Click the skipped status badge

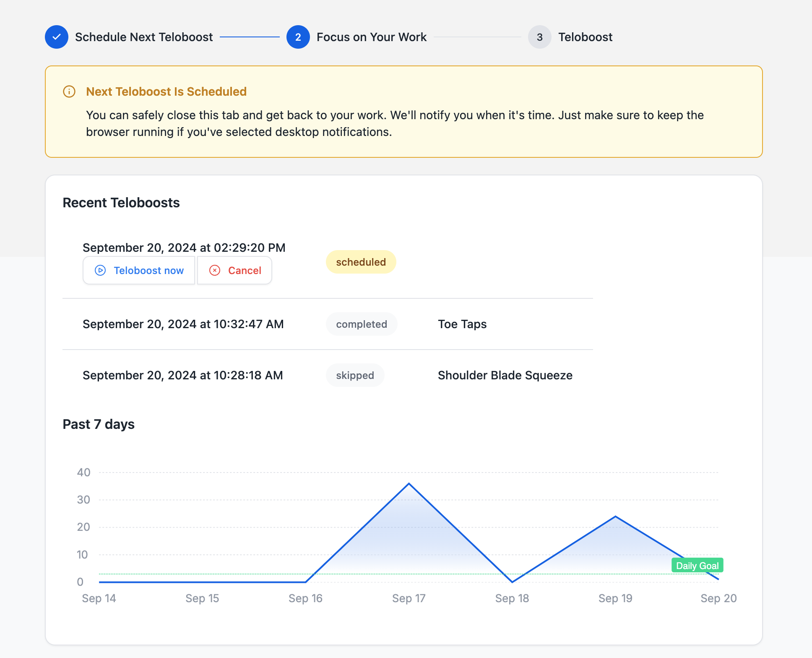[x=355, y=375]
